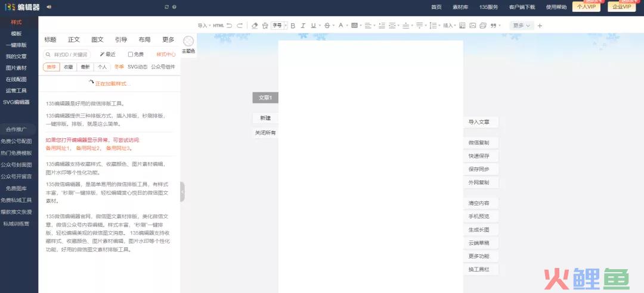
Task: Enable the 免费 free-only checkbox
Action: (130, 54)
